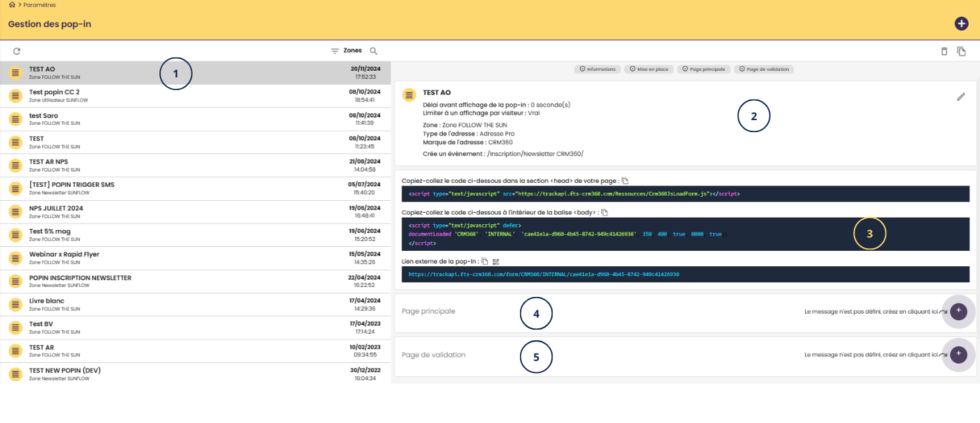Click the Test popin CC 2 row icon
The width and height of the screenshot is (980, 423).
point(15,96)
